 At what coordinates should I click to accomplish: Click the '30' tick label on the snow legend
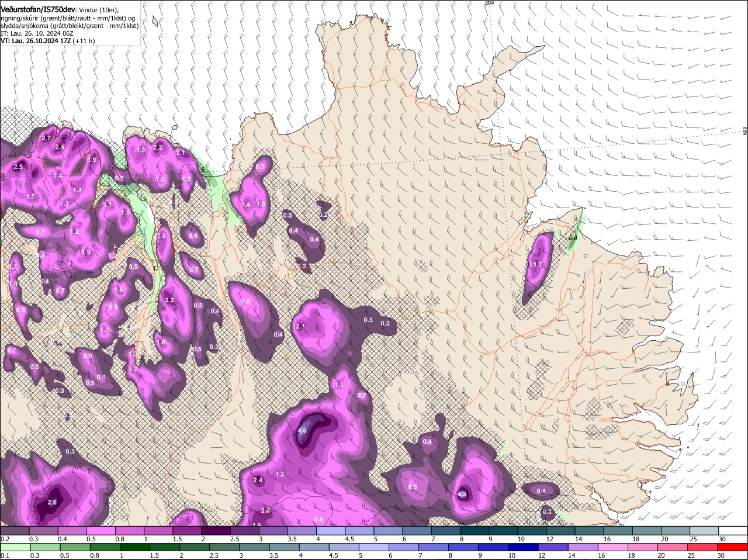click(722, 539)
